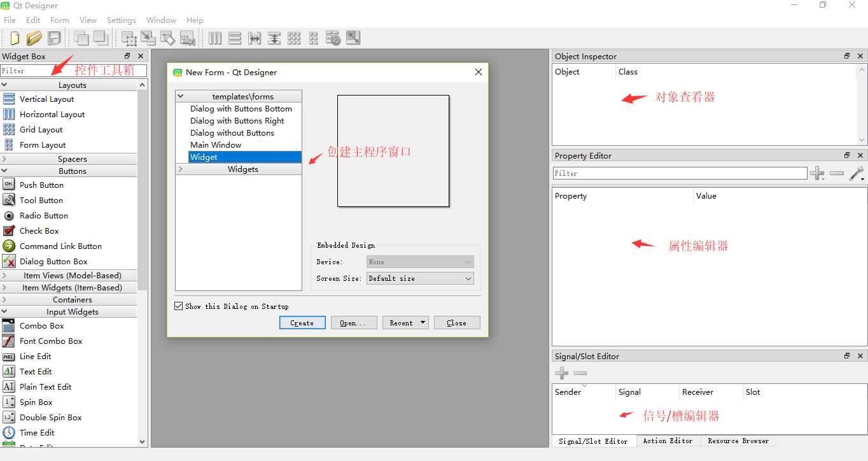This screenshot has width=868, height=461.
Task: Open the Screen Size dropdown
Action: coord(420,278)
